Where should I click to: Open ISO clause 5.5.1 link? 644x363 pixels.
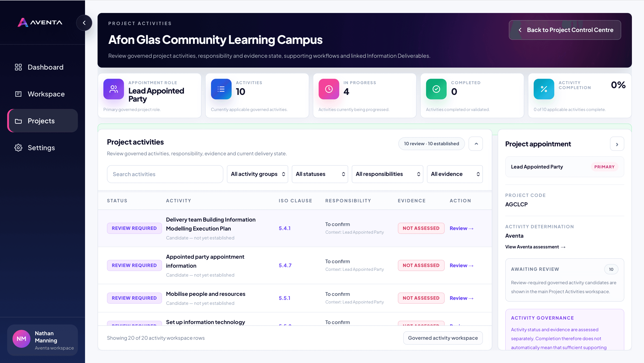(x=284, y=298)
